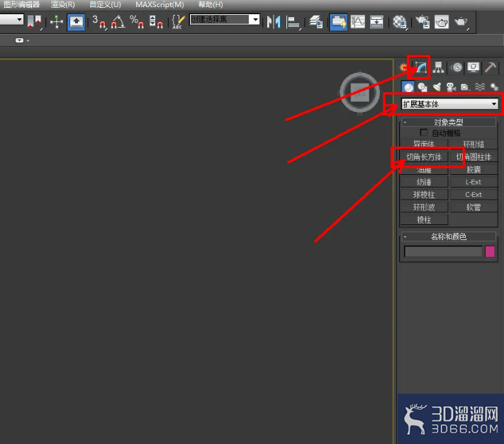This screenshot has height=444, width=504.
Task: Open the Layer Manager icon
Action: click(x=316, y=22)
